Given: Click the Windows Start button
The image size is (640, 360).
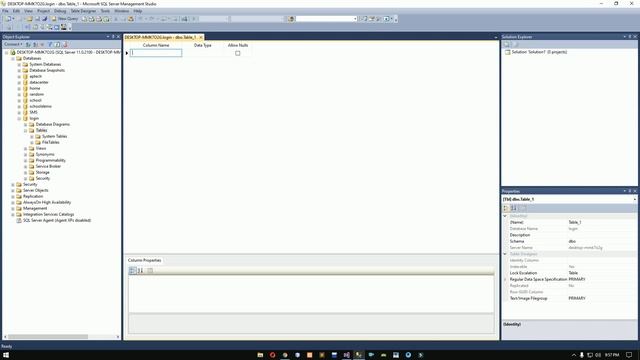Looking at the screenshot, I should [x=6, y=355].
